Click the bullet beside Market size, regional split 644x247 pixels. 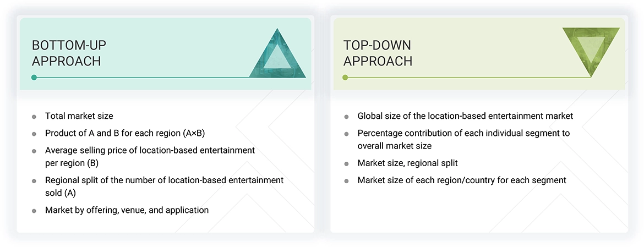tap(346, 164)
